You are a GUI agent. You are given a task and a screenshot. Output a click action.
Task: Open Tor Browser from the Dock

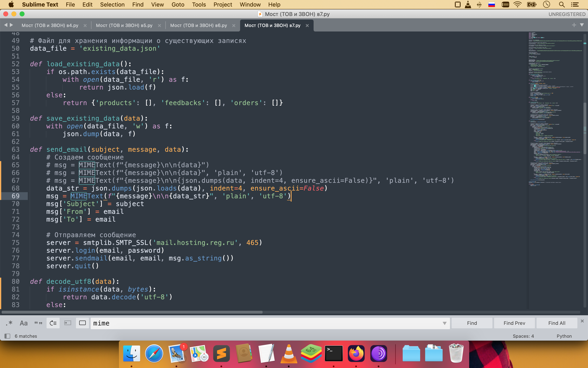pyautogui.click(x=379, y=353)
